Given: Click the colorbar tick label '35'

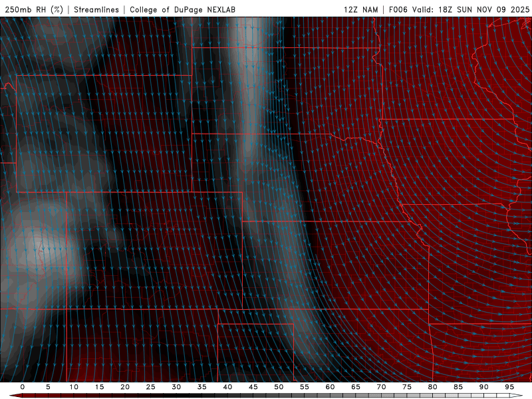Looking at the screenshot, I should click(x=202, y=387).
